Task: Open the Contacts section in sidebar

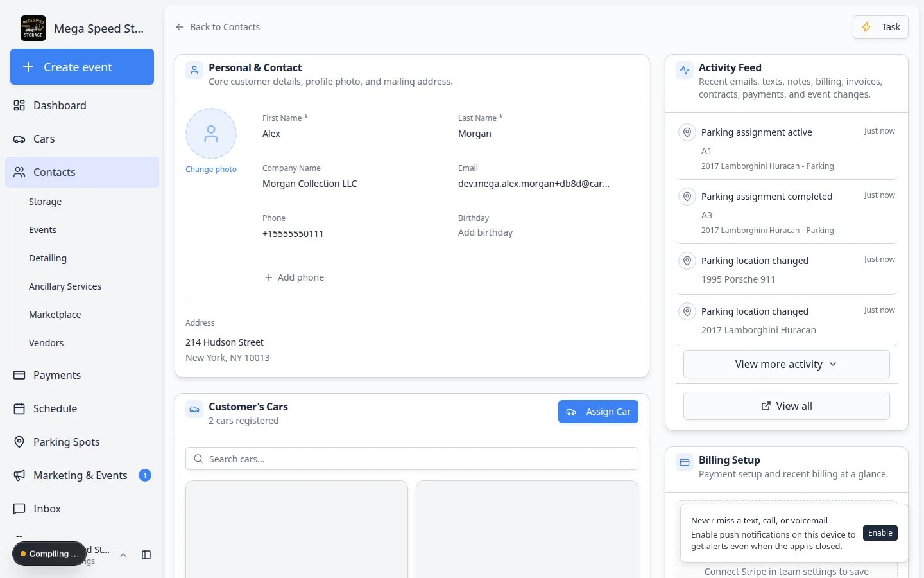Action: (82, 172)
